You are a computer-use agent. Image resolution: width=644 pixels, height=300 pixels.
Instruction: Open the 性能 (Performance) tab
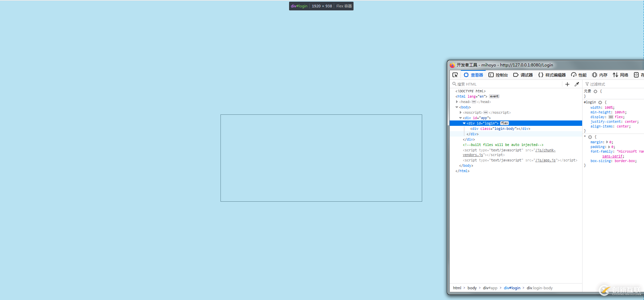[x=579, y=75]
